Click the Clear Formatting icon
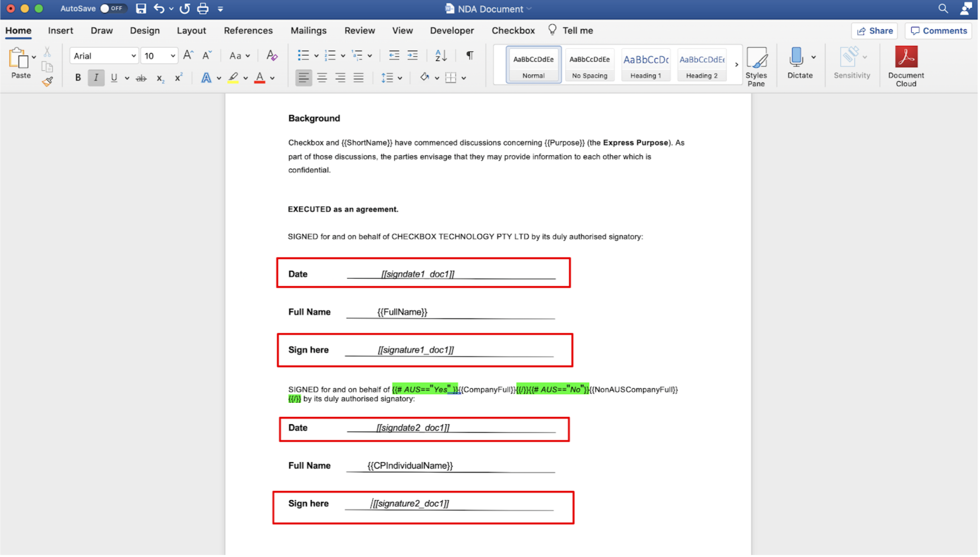Image resolution: width=980 pixels, height=557 pixels. coord(272,56)
